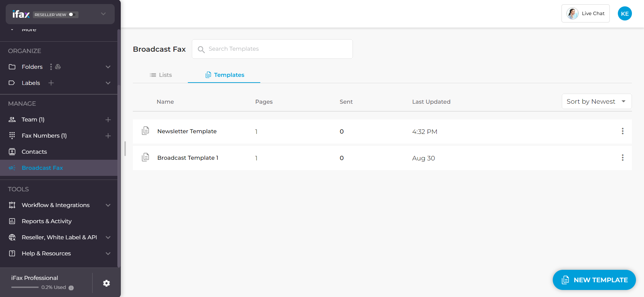The image size is (644, 297).
Task: Click the Reports & Activity chart icon
Action: pos(12,221)
